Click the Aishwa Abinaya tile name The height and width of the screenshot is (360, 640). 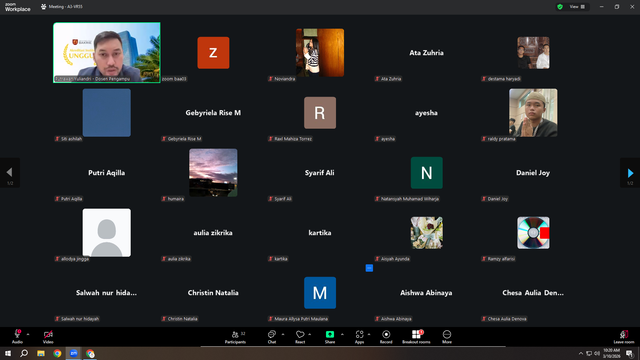click(x=426, y=293)
